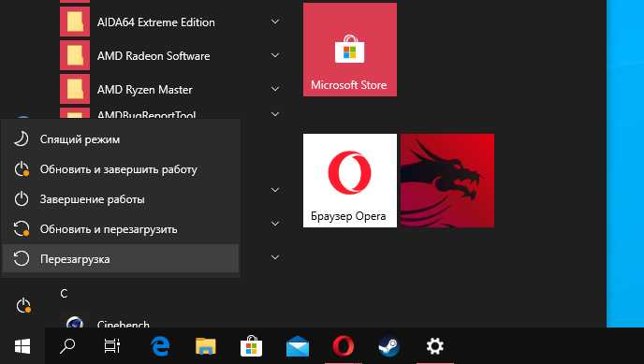Open Cinebench from the app list

coord(124,324)
